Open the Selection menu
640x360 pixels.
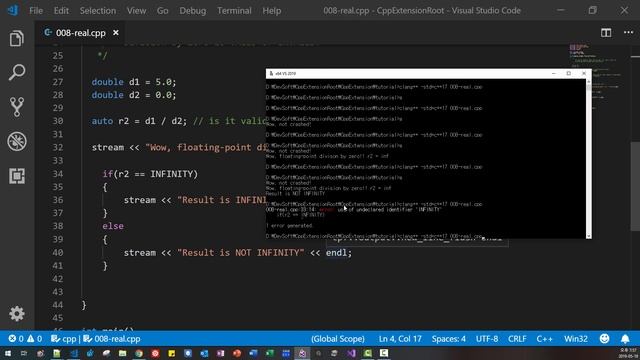tap(98, 11)
